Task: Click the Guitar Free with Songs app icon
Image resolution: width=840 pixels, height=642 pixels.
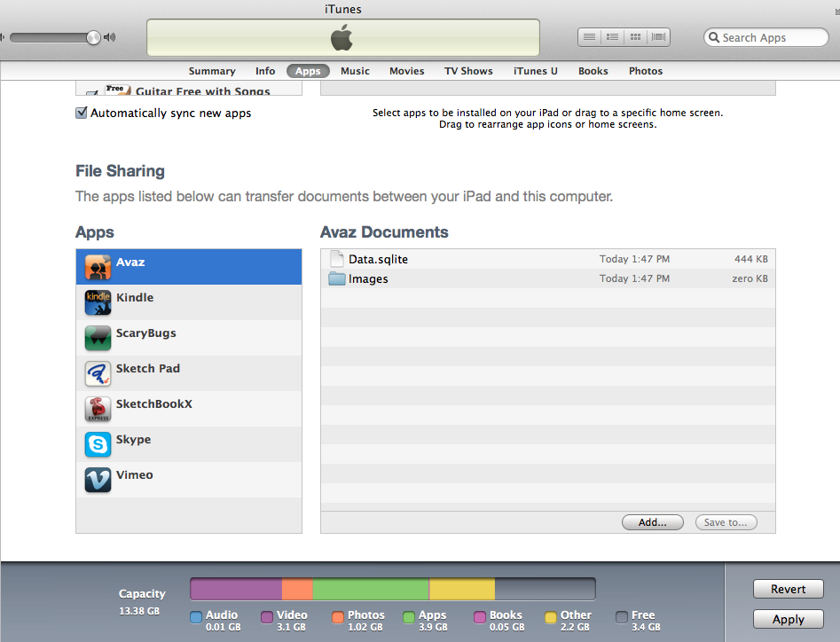Action: click(x=118, y=90)
